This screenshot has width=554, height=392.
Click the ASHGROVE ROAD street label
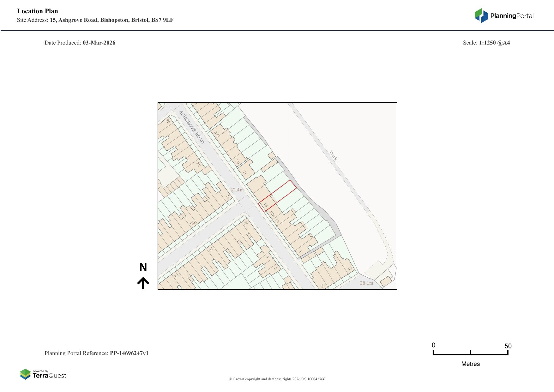(x=191, y=127)
